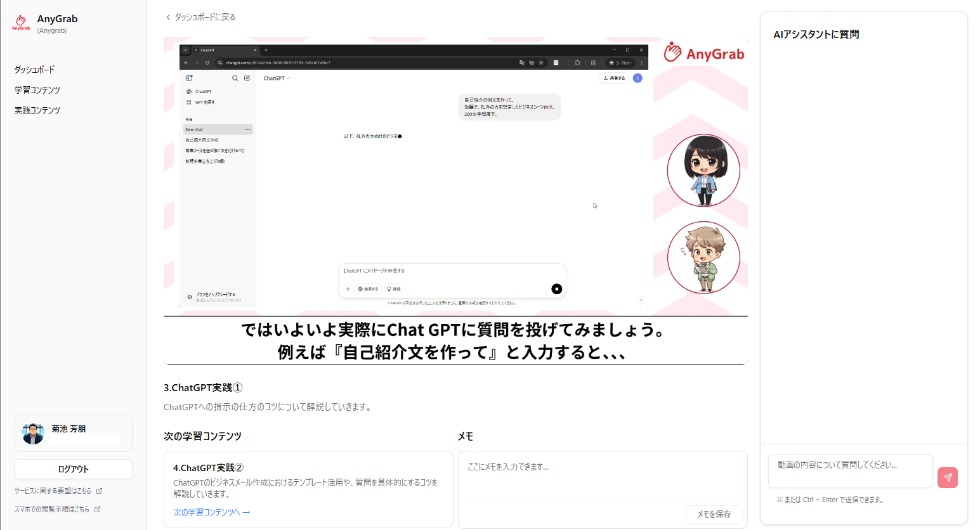Click the 菊池 芳朋 profile avatar
This screenshot has height=530, width=980.
(x=32, y=434)
